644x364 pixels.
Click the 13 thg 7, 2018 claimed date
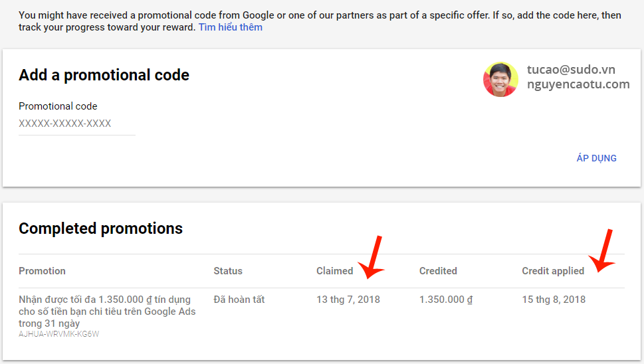[348, 300]
